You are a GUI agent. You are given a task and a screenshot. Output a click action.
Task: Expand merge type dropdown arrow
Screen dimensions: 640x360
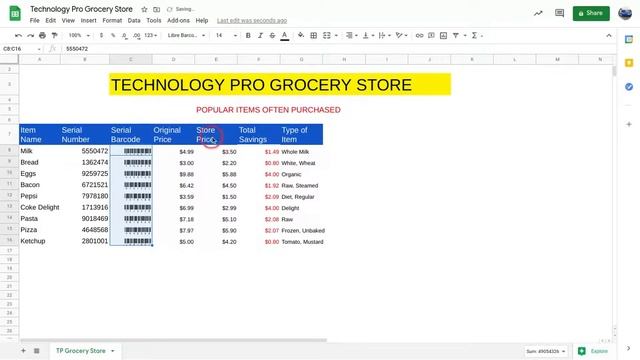(x=336, y=36)
